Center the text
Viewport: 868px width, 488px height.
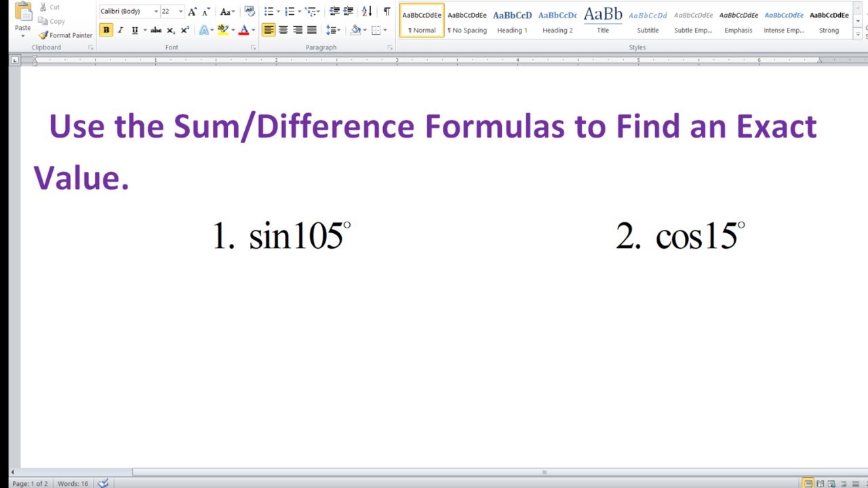(283, 30)
